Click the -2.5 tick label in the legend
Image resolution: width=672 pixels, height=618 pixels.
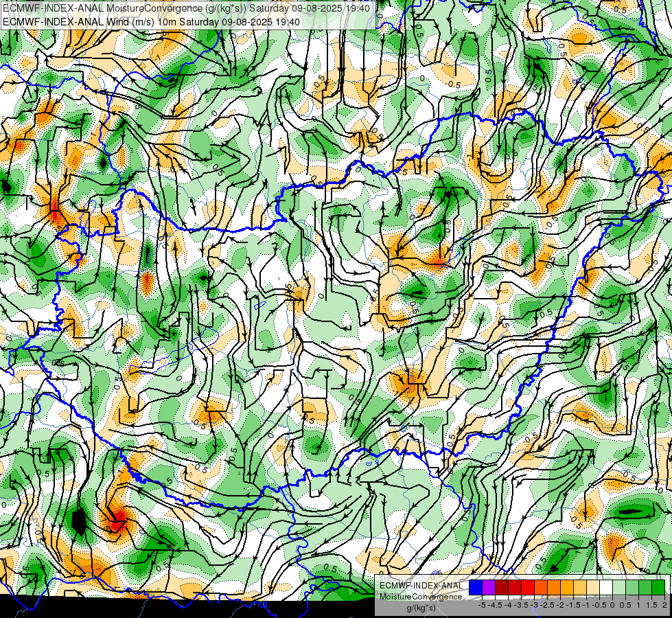[547, 605]
